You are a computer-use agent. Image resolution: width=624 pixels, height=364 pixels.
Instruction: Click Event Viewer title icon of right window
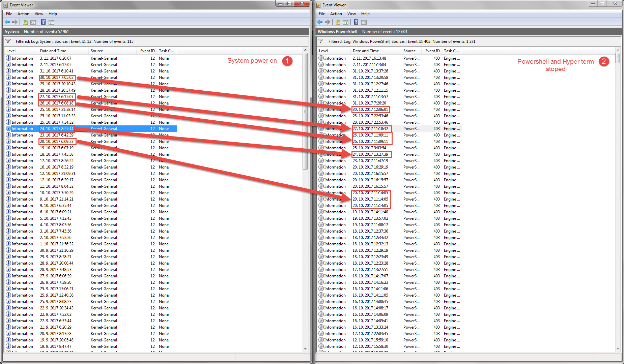pos(318,5)
